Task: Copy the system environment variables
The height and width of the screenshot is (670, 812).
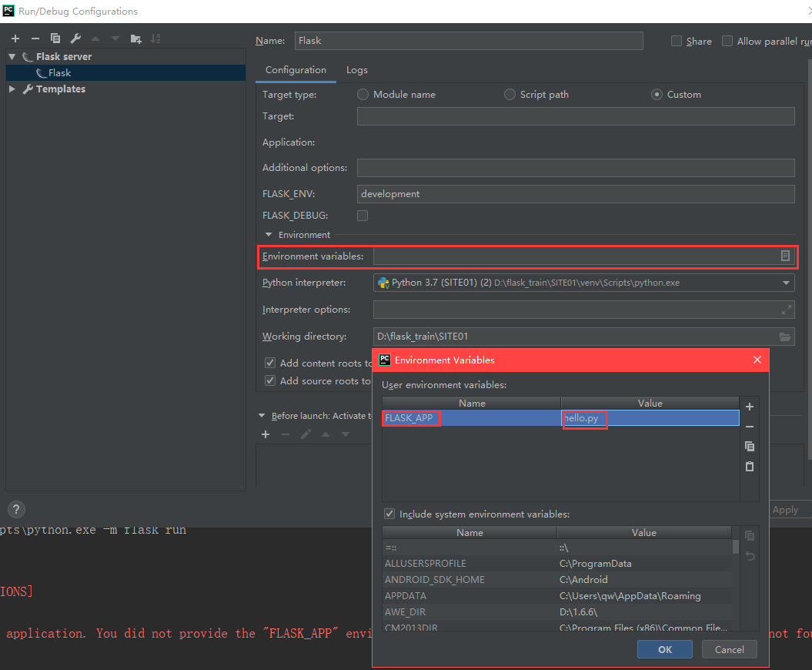Action: click(x=750, y=535)
